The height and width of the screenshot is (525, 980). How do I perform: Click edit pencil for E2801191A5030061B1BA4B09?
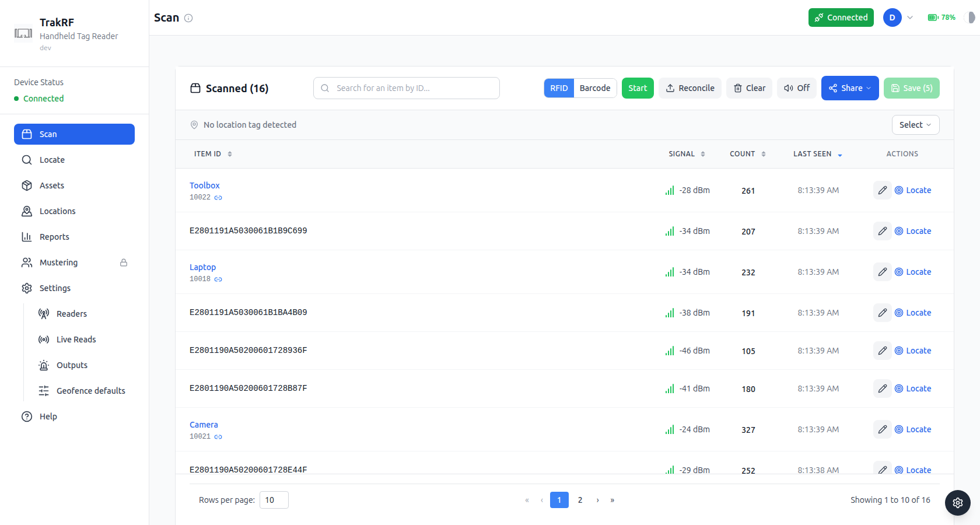click(x=882, y=313)
